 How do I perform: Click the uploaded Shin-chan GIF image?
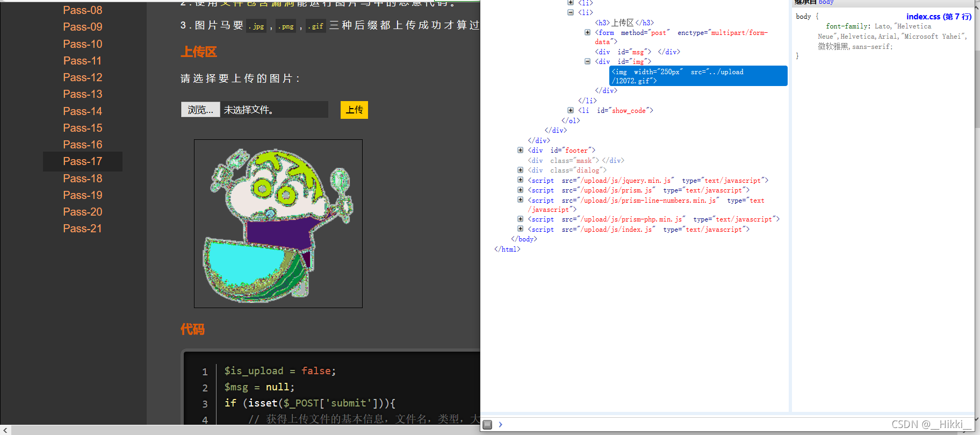click(x=278, y=224)
